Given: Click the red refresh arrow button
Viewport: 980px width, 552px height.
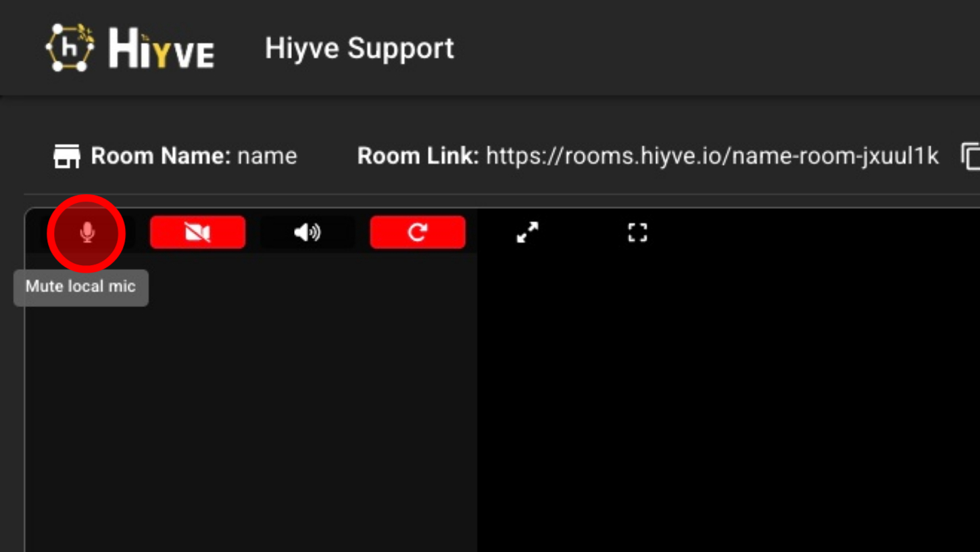Looking at the screenshot, I should click(418, 233).
